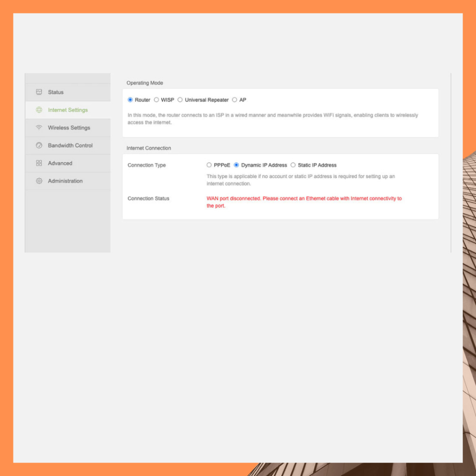The height and width of the screenshot is (476, 476).
Task: Click the Administration gear icon
Action: (39, 181)
